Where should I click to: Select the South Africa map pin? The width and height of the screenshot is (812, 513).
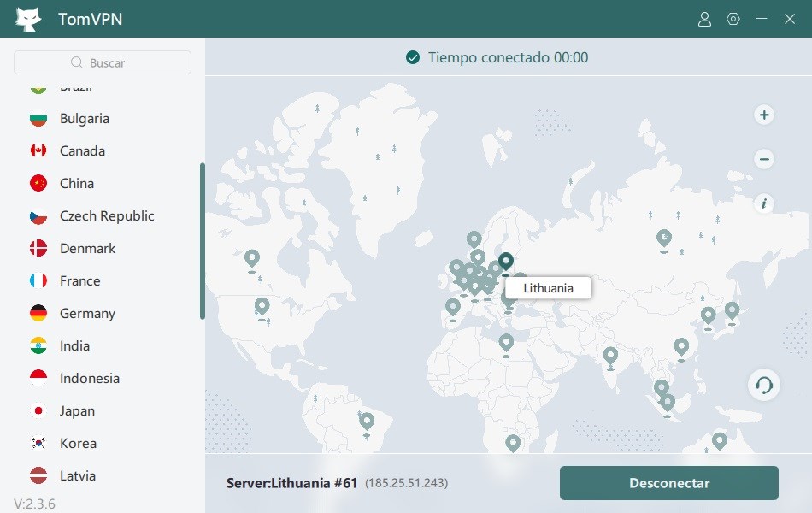click(513, 444)
